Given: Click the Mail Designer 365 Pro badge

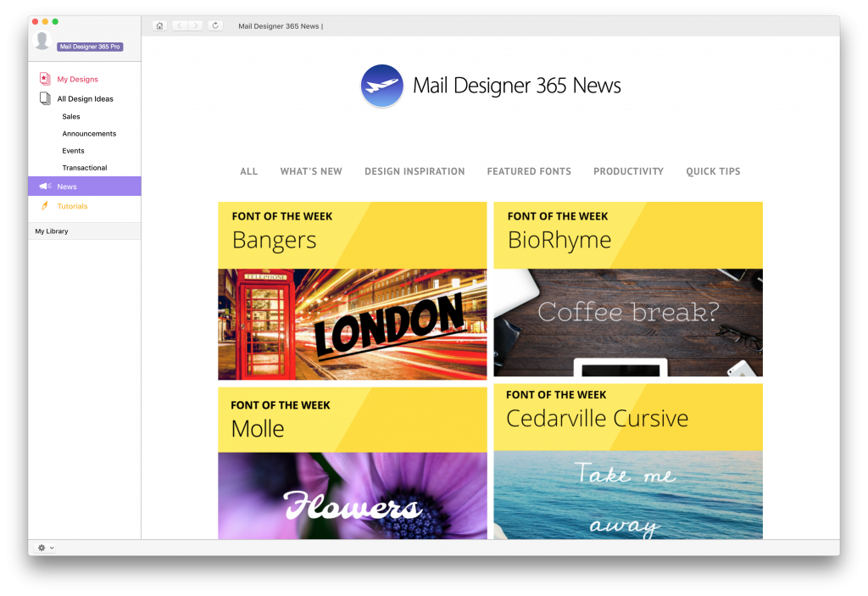Looking at the screenshot, I should click(x=90, y=47).
